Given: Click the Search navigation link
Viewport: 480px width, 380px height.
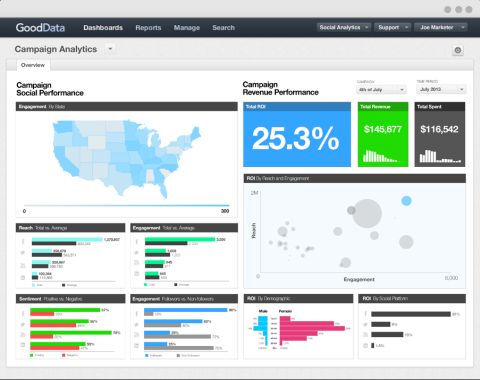Looking at the screenshot, I should [224, 28].
